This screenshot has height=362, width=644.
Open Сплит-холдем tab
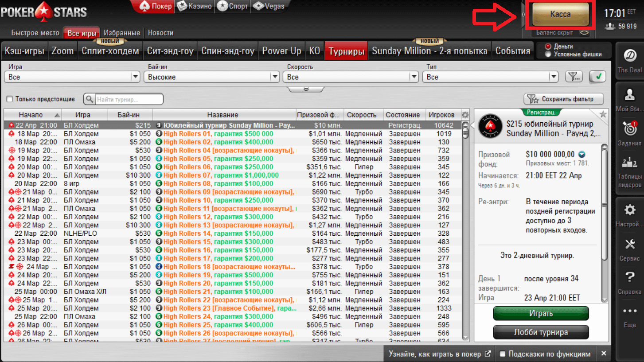click(x=110, y=51)
